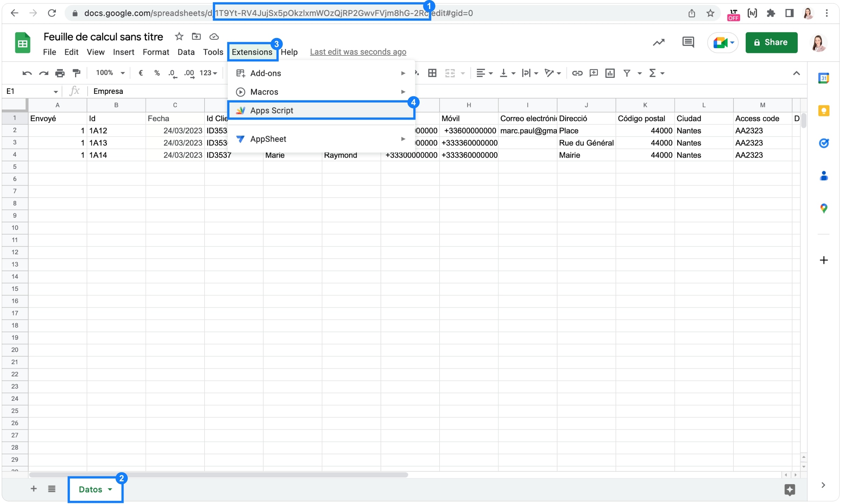
Task: Open browser extensions puzzle icon
Action: tap(771, 13)
